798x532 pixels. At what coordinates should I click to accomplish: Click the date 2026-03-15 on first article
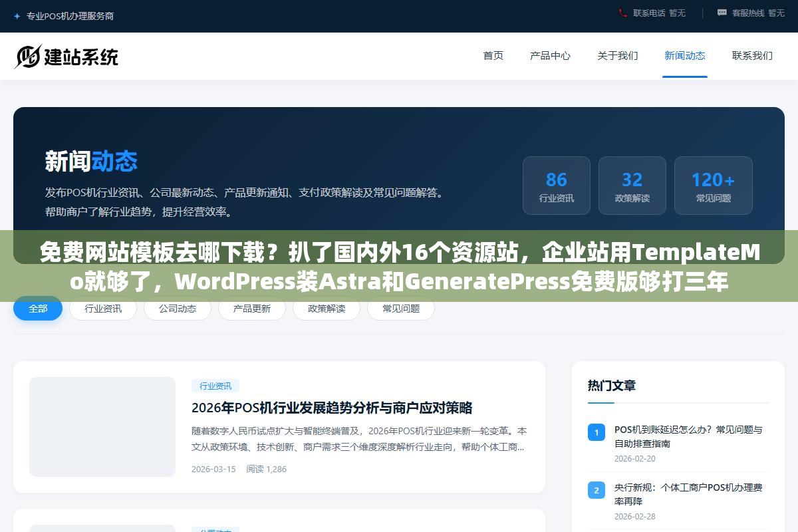[x=213, y=469]
